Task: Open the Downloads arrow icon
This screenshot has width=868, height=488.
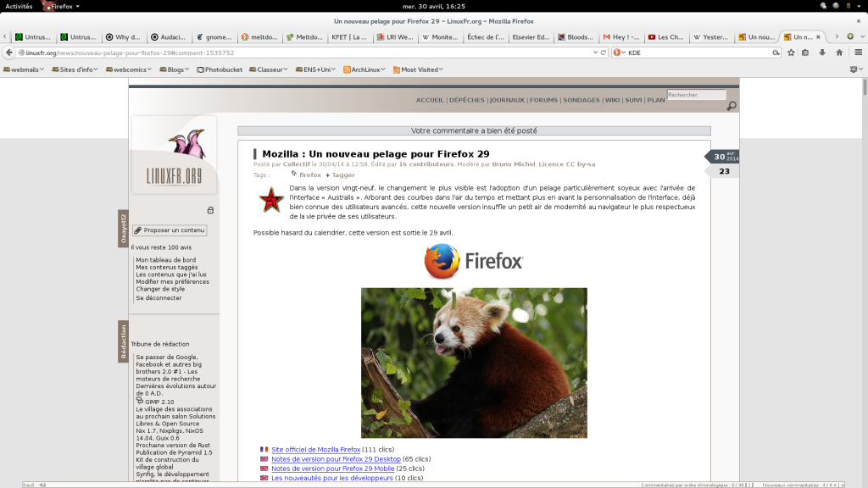Action: pyautogui.click(x=822, y=53)
